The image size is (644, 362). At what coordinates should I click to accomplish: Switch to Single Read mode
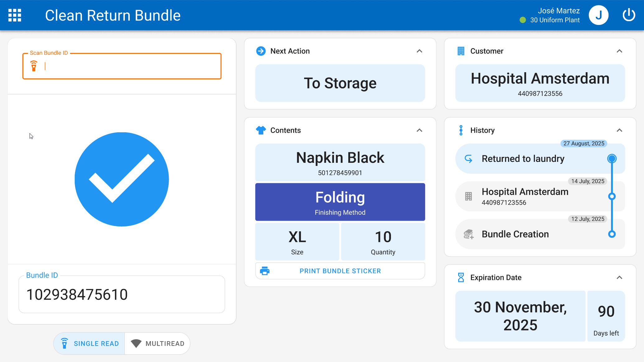tap(90, 343)
